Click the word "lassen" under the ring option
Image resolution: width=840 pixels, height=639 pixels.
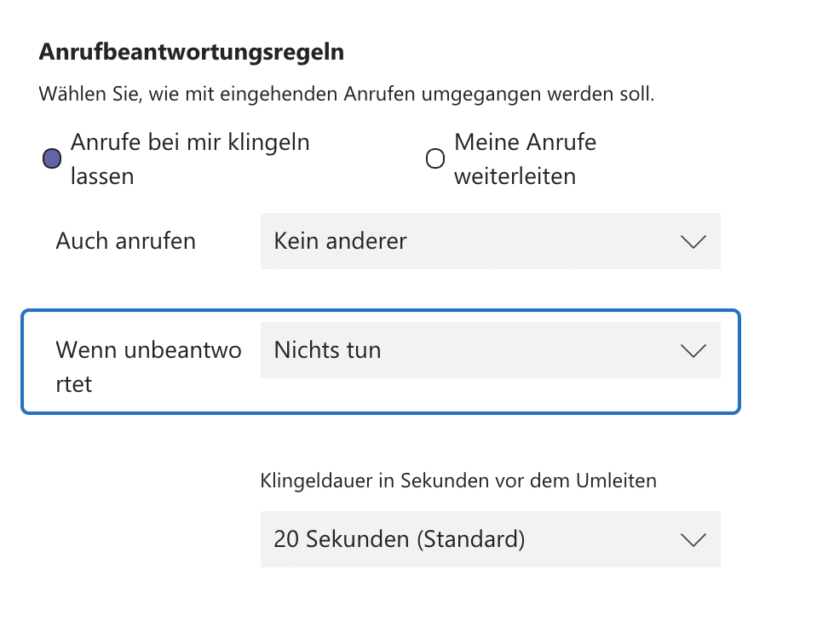[x=102, y=176]
